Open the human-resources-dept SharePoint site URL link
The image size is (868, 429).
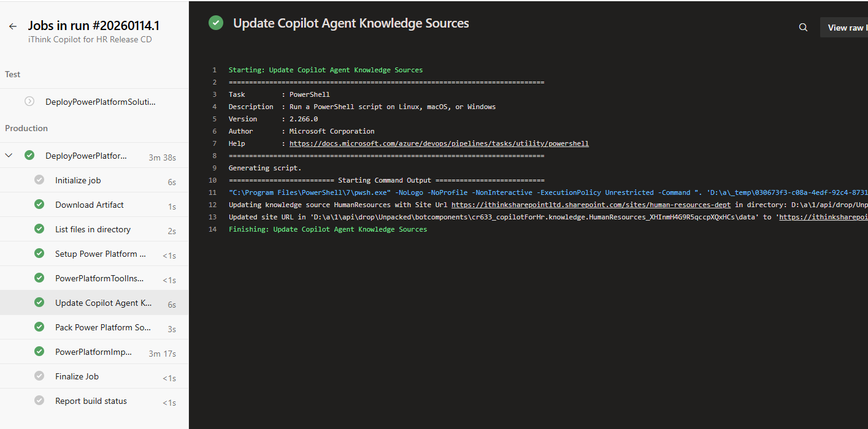[x=591, y=205]
